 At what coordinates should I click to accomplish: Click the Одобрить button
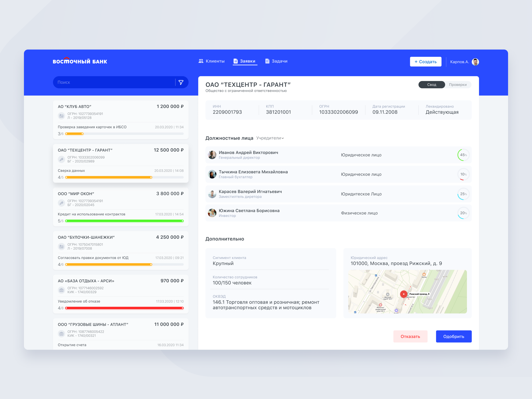pos(454,336)
